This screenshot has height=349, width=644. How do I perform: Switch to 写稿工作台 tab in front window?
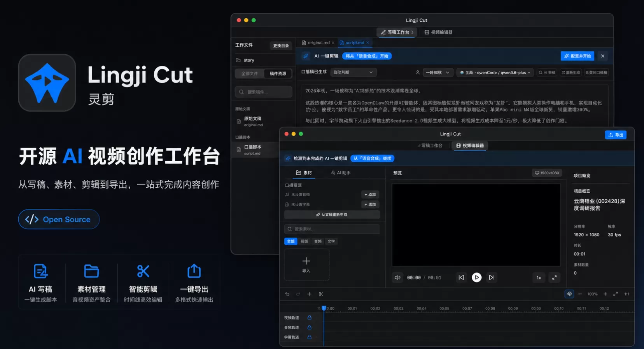point(430,145)
